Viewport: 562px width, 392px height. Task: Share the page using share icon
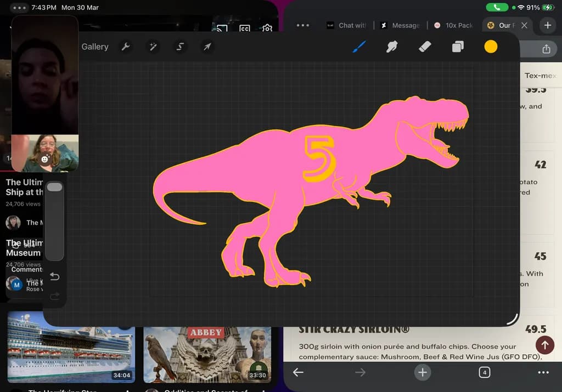[x=546, y=49]
